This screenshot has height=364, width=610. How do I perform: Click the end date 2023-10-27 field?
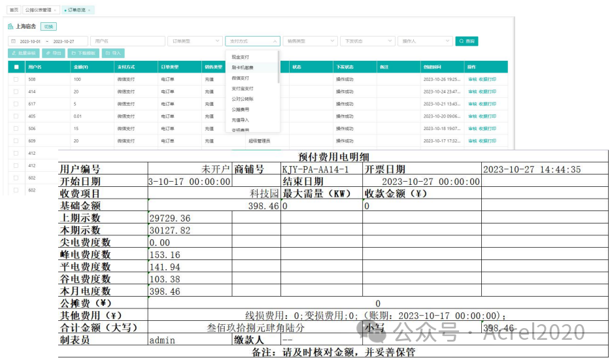tap(63, 41)
